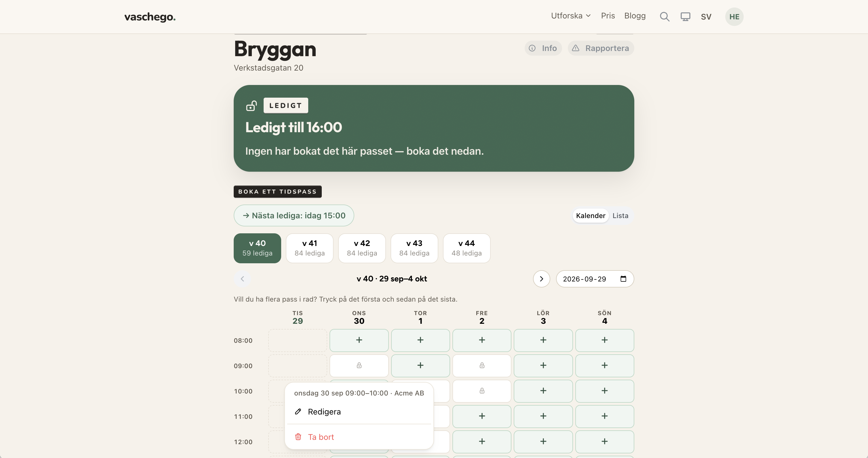Click the monitor display theme icon
Screen dimensions: 868x458
pos(685,16)
